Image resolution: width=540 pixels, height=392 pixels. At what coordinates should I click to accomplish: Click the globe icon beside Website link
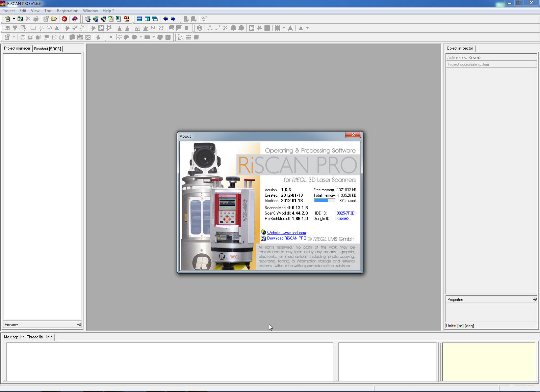(263, 232)
